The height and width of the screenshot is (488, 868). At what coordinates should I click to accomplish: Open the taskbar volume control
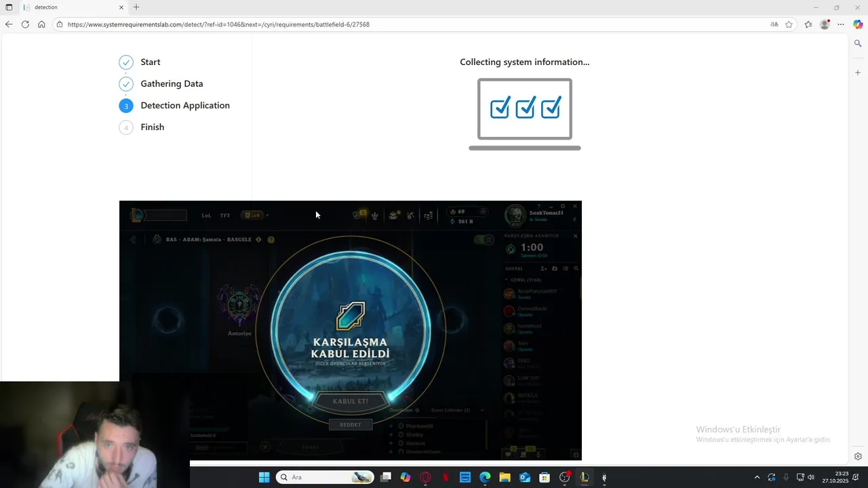pos(811,477)
